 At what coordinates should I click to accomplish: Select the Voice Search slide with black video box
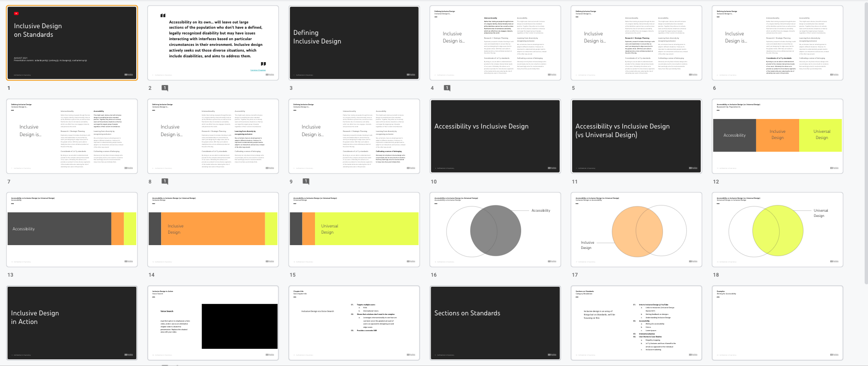coord(213,323)
